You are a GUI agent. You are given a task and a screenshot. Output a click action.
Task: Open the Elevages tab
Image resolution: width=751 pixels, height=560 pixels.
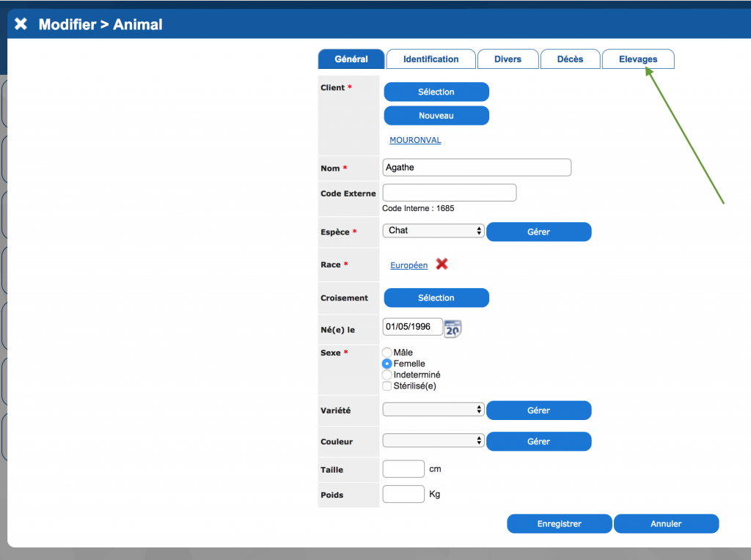(637, 59)
